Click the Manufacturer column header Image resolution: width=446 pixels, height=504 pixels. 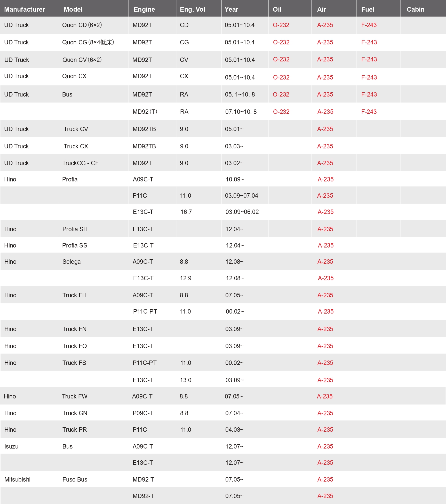click(25, 9)
